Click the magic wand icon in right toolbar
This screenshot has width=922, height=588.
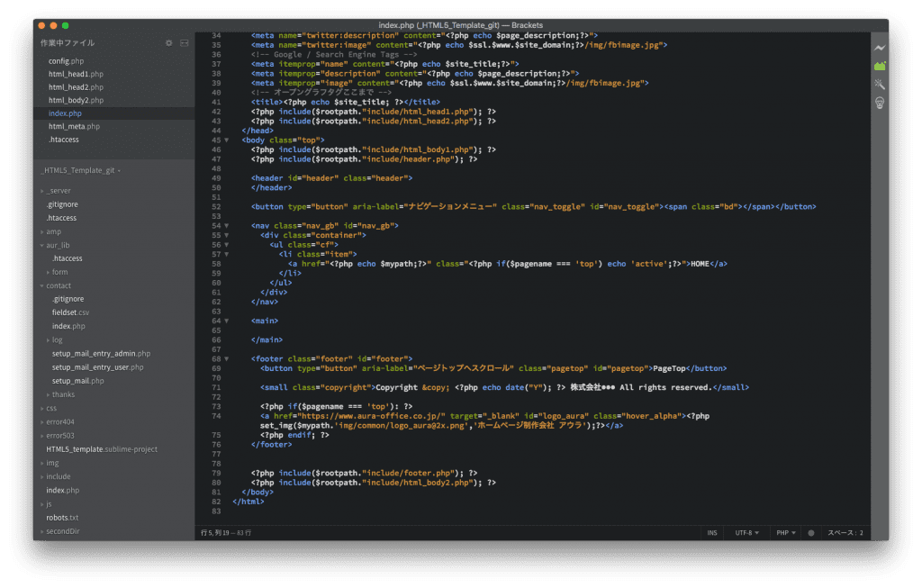[x=879, y=84]
